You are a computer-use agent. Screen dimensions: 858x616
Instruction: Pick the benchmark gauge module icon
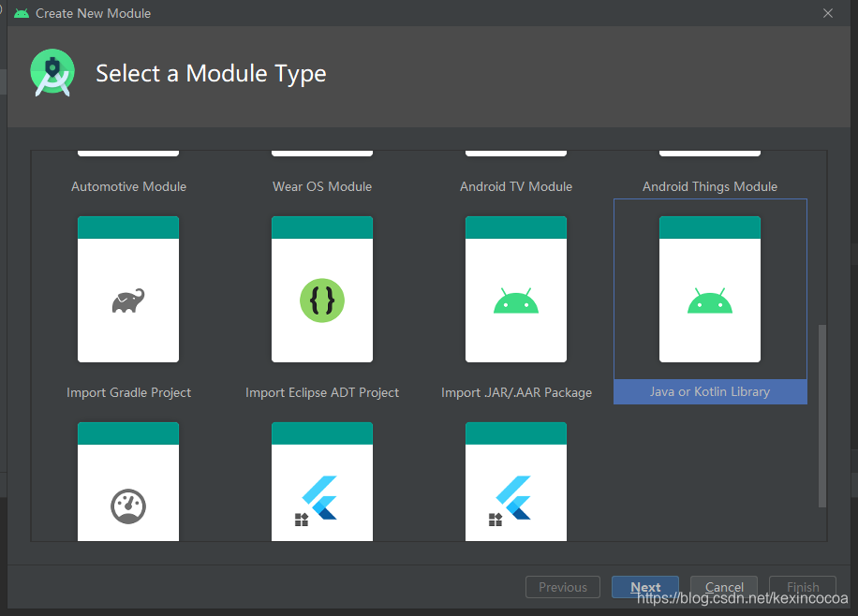pos(128,506)
